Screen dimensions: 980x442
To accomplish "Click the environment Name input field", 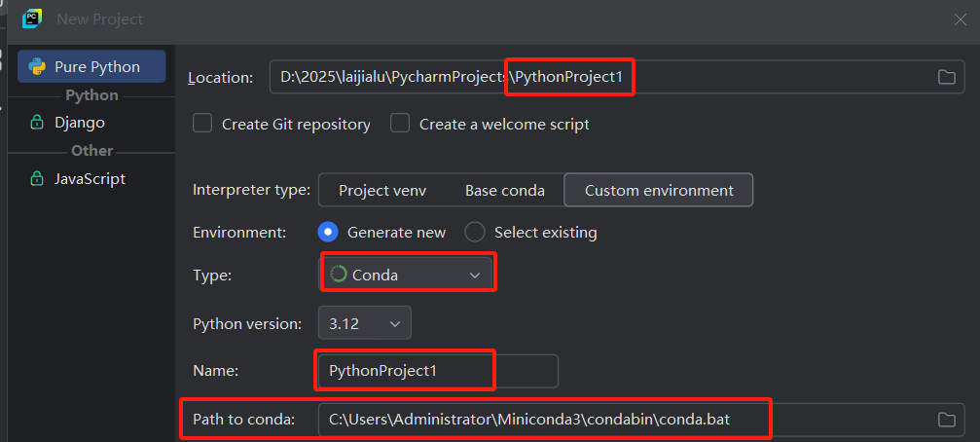I will [x=438, y=371].
